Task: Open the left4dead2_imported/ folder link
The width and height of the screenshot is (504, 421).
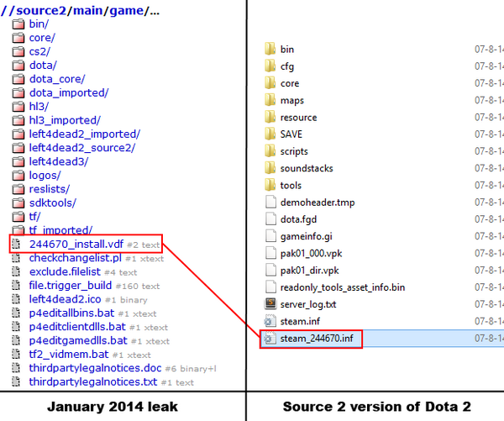Action: tap(85, 134)
